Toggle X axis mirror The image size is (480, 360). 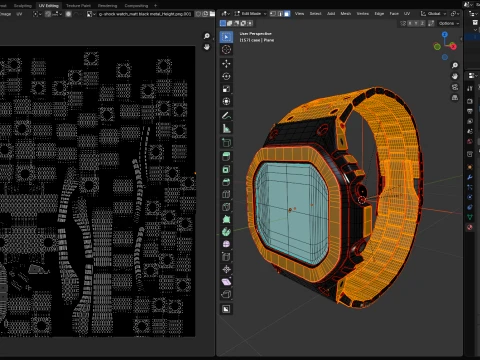(x=410, y=23)
